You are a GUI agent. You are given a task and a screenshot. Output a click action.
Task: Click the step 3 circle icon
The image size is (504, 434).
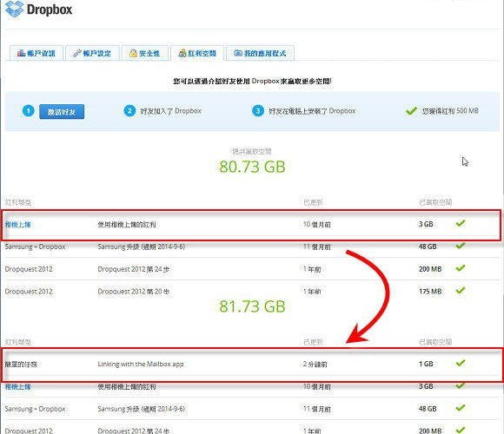pos(258,111)
